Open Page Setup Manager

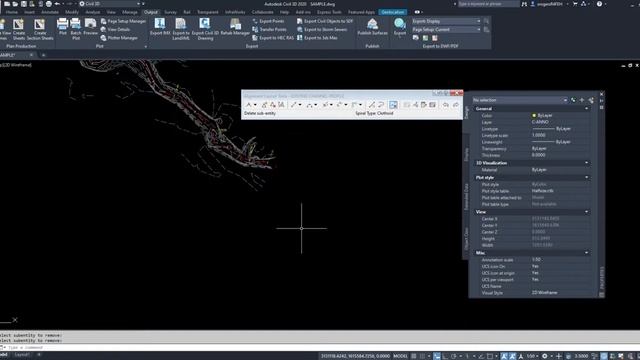pyautogui.click(x=123, y=21)
